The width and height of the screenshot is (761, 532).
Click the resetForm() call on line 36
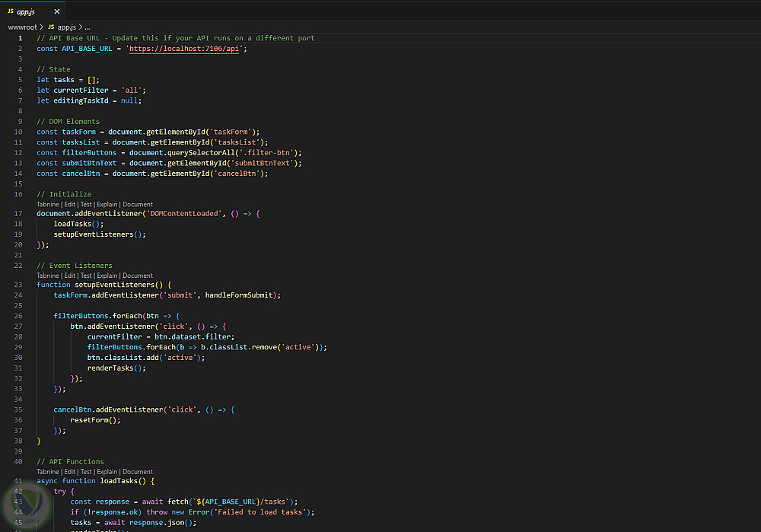(x=93, y=420)
